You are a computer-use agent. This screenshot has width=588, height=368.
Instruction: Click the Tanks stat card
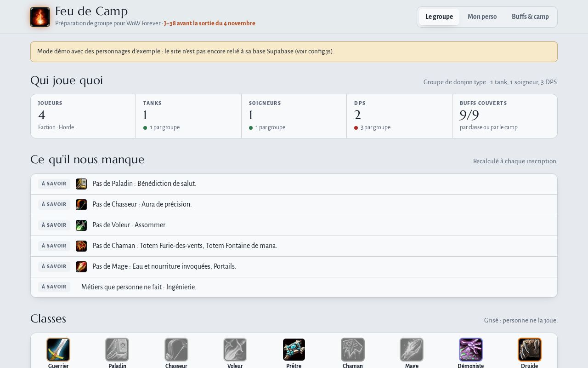tap(188, 116)
